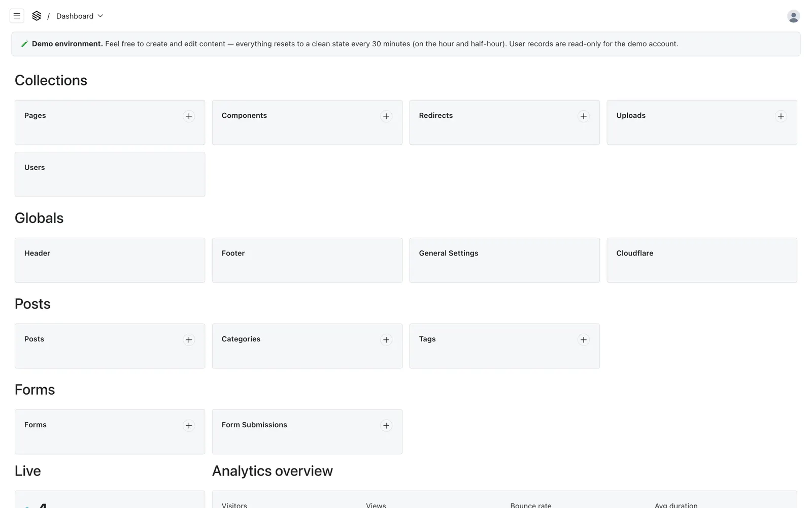The height and width of the screenshot is (508, 812).
Task: Open the user avatar account menu
Action: (x=793, y=16)
